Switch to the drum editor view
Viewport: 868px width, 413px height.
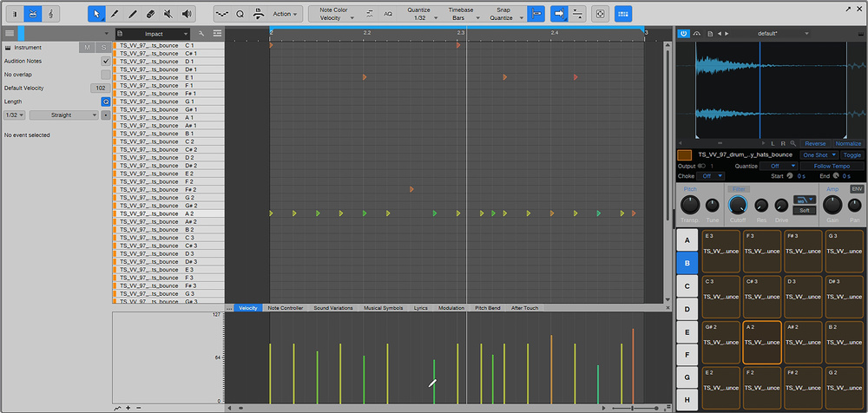click(32, 15)
